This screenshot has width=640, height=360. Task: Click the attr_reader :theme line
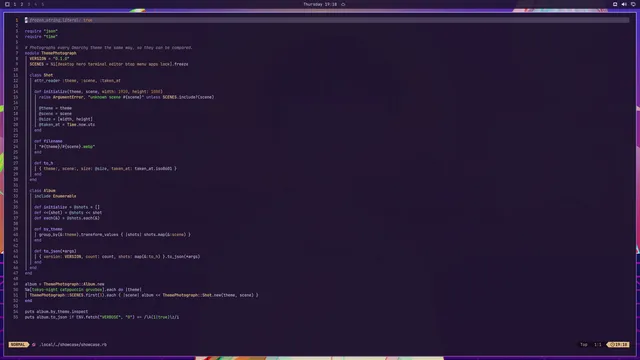(78, 80)
